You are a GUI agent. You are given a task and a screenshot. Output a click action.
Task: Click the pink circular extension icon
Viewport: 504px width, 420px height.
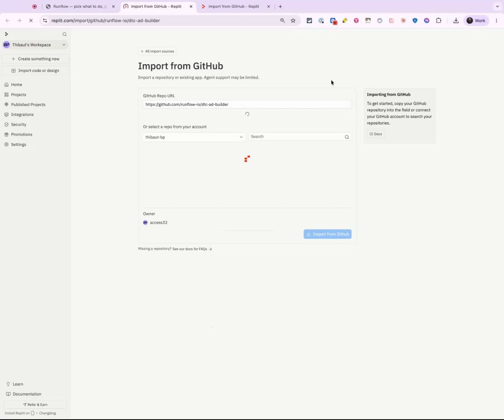356,21
